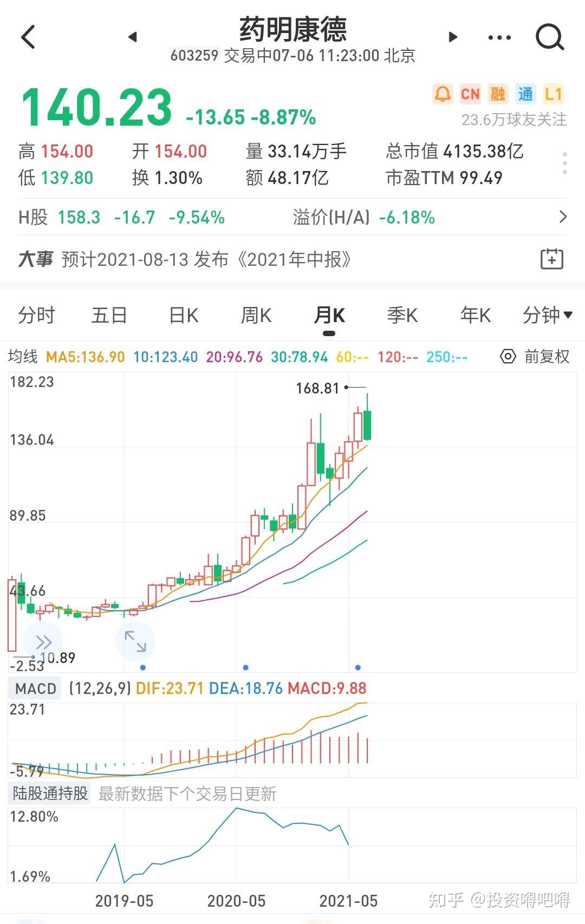This screenshot has height=924, width=585.
Task: Go to next stock with right triangle
Action: click(453, 37)
